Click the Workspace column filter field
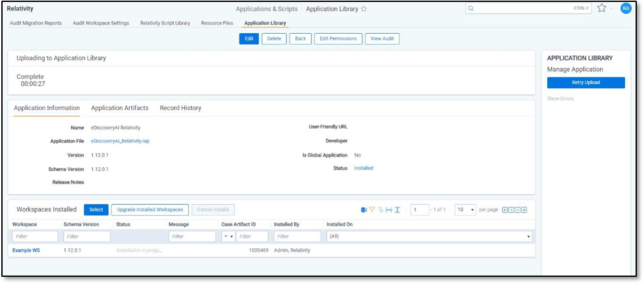 [35, 237]
